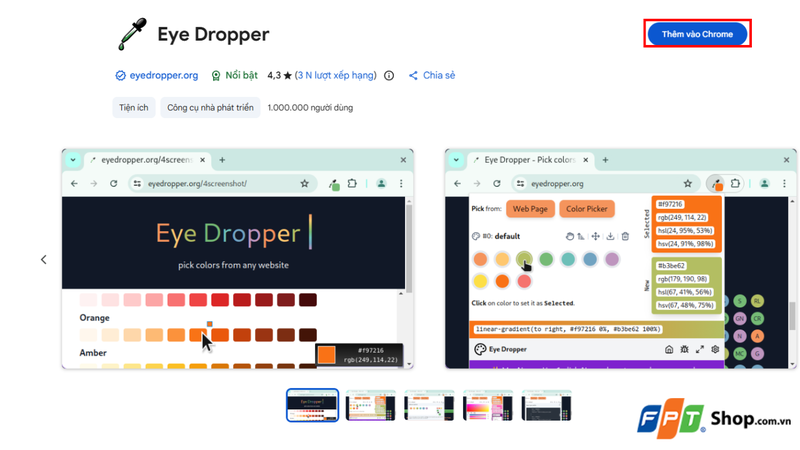Screen dimensions: 800x450
Task: Click the Web Page button in popup
Action: [530, 209]
